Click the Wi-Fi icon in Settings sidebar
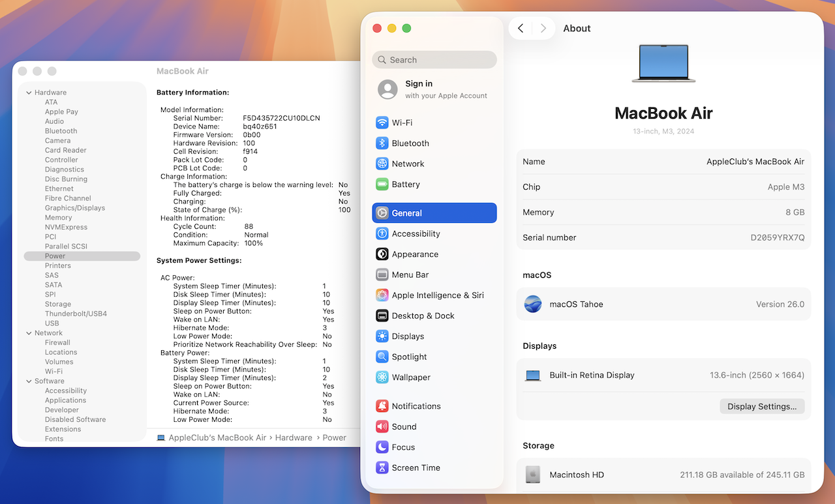The height and width of the screenshot is (504, 835). [382, 123]
